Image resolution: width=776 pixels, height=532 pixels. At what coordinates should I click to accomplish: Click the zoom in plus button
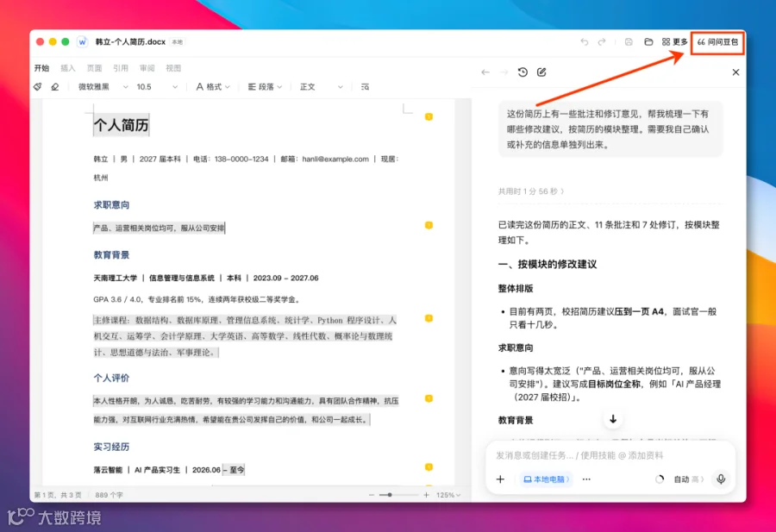(x=426, y=495)
